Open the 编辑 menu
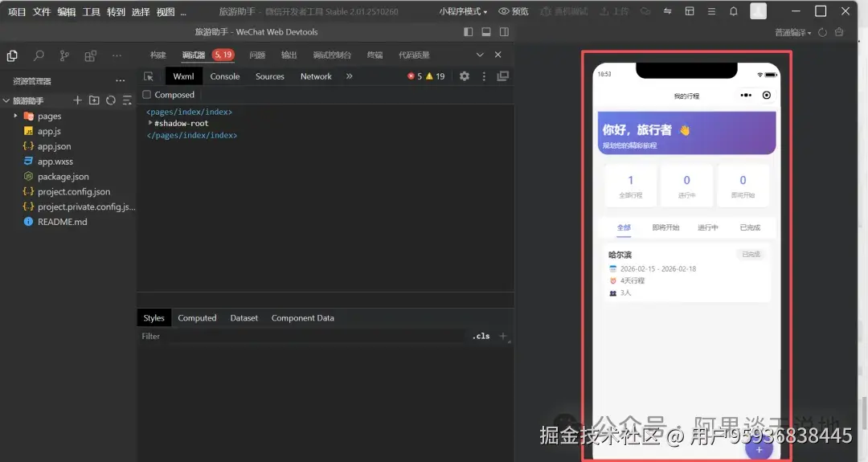 coord(67,11)
